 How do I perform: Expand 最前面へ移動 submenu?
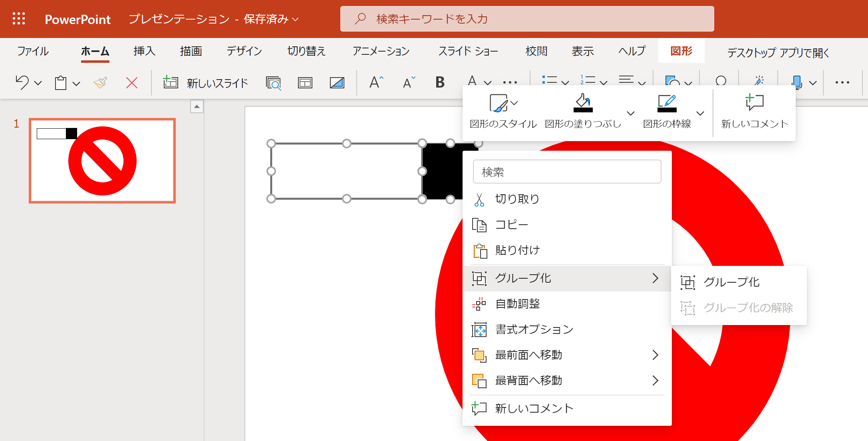[567, 355]
